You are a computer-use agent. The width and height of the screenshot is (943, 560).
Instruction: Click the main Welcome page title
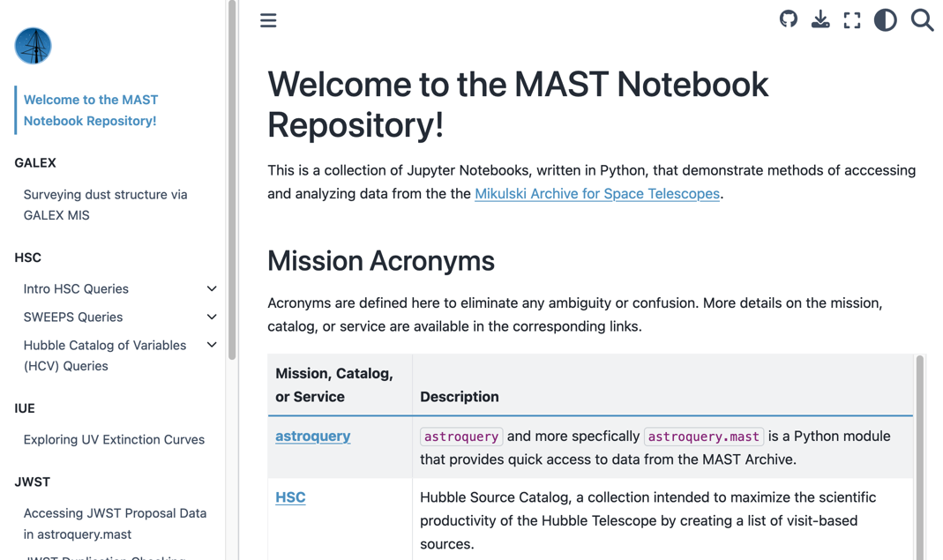(518, 104)
